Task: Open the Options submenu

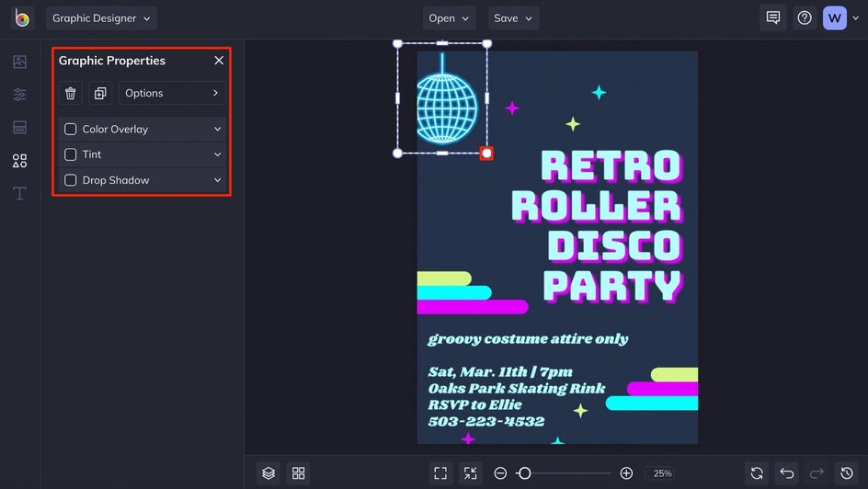Action: click(x=172, y=93)
